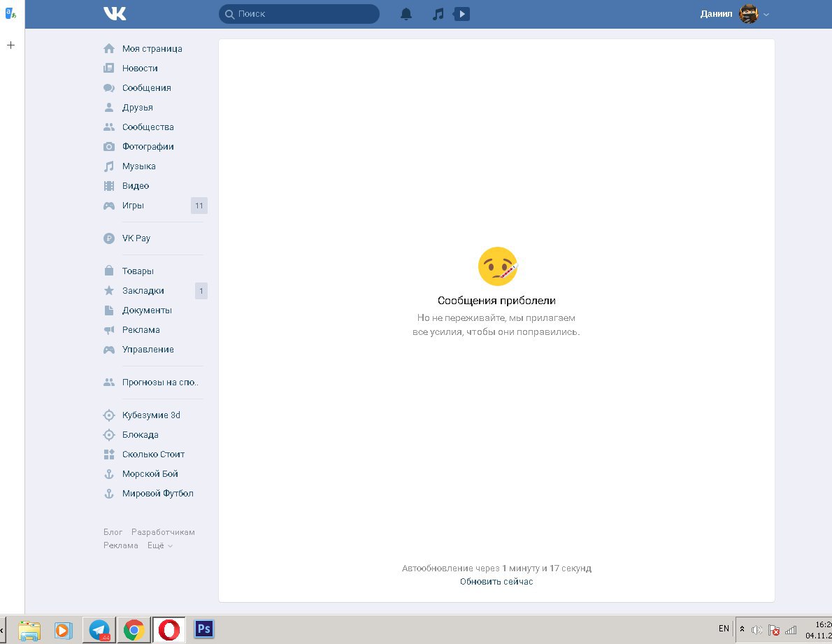This screenshot has height=644, width=832.
Task: Click the volume speaker tray icon
Action: [756, 630]
